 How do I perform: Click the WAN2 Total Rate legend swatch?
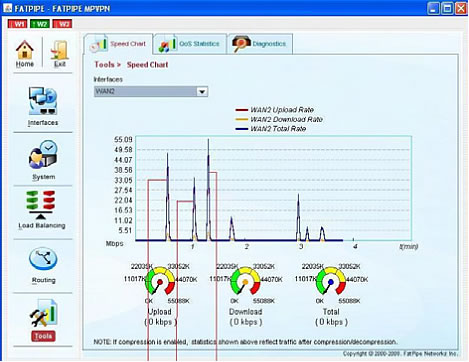click(242, 129)
